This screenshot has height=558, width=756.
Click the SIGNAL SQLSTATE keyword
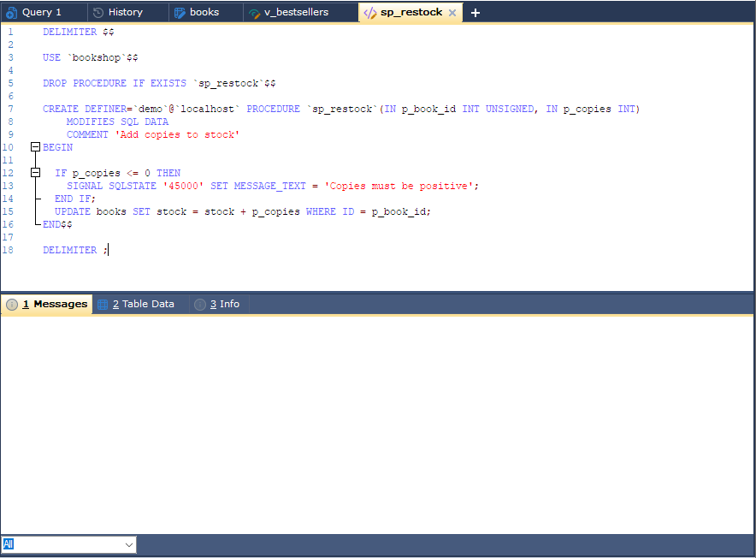[x=111, y=186]
